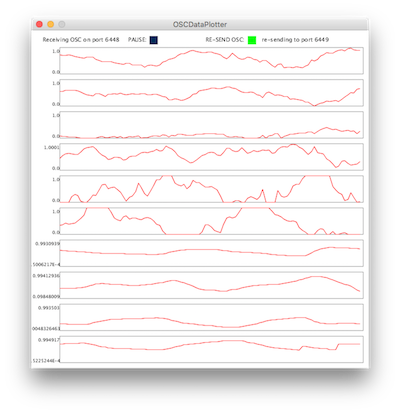The height and width of the screenshot is (413, 400).
Task: Click the bottom plot labeled 0.994917
Action: pyautogui.click(x=212, y=349)
